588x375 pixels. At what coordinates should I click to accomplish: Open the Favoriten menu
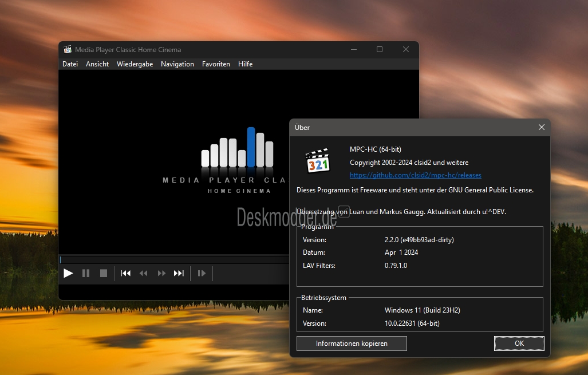[216, 64]
